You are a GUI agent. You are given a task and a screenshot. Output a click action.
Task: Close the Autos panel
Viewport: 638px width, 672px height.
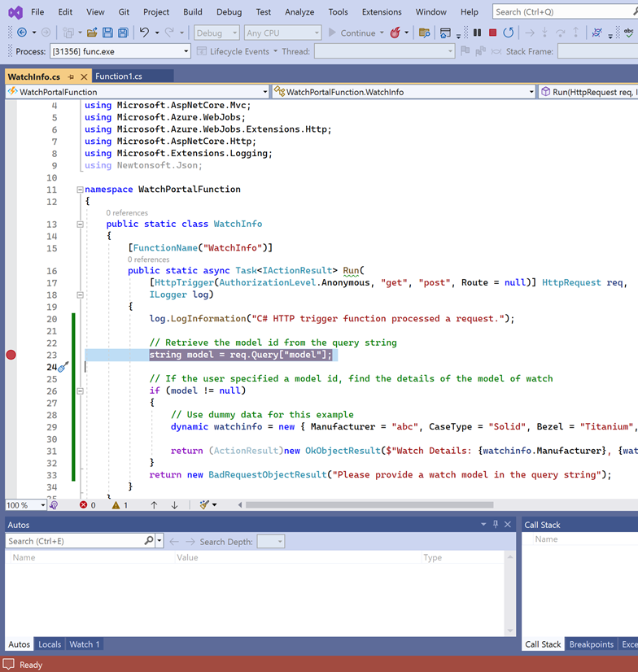(508, 524)
